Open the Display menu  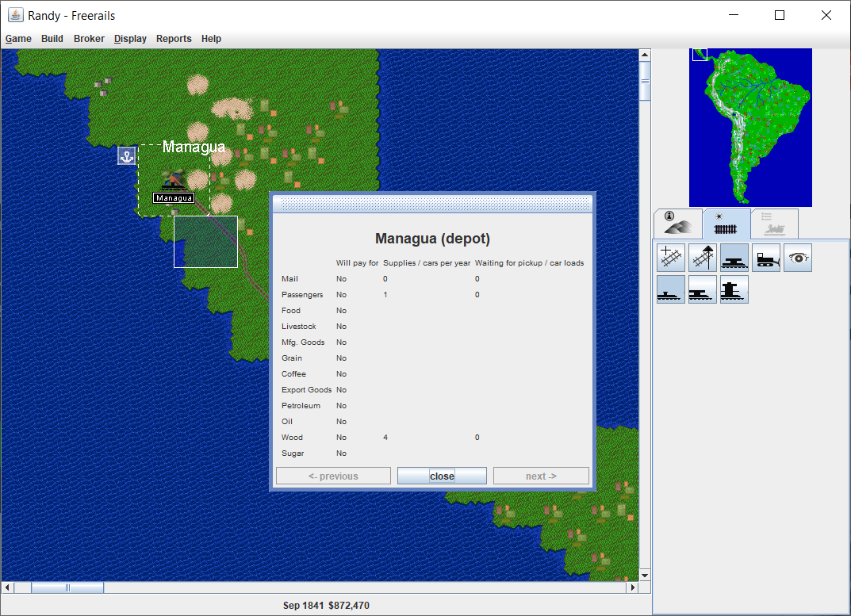(x=130, y=39)
